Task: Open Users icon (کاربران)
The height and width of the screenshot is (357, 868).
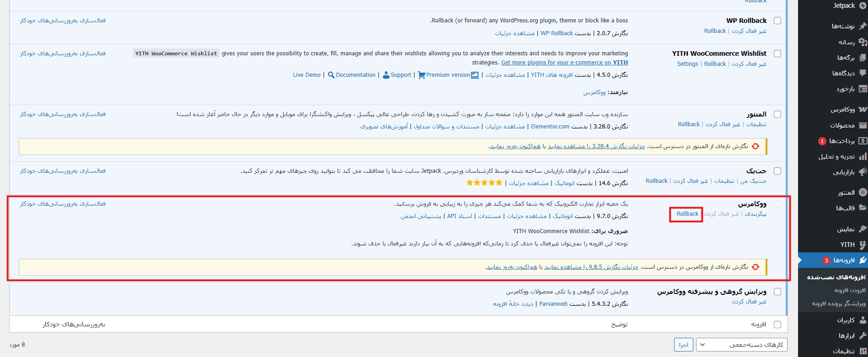Action: click(x=863, y=320)
